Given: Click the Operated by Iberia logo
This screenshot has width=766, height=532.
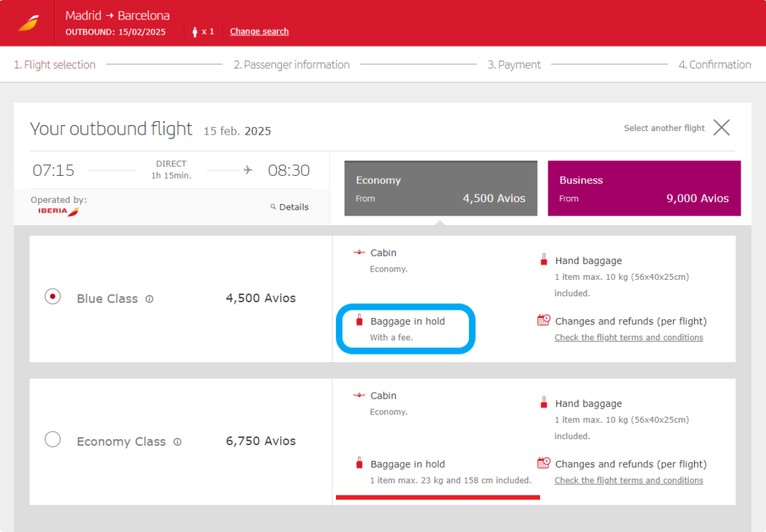Looking at the screenshot, I should 59,212.
